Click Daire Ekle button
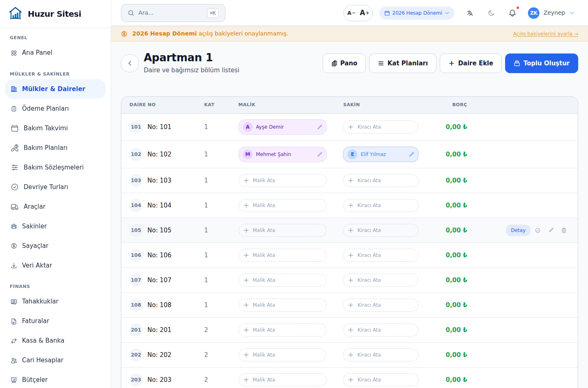This screenshot has width=588, height=388. point(471,63)
